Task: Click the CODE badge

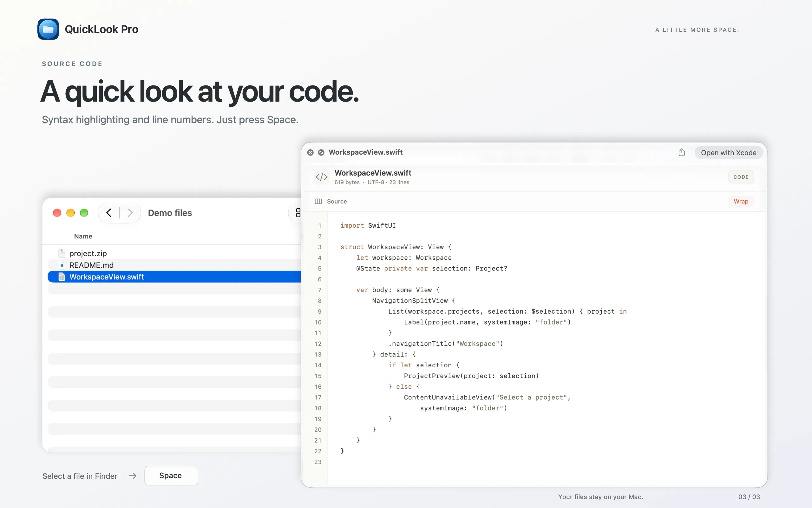Action: coord(741,177)
